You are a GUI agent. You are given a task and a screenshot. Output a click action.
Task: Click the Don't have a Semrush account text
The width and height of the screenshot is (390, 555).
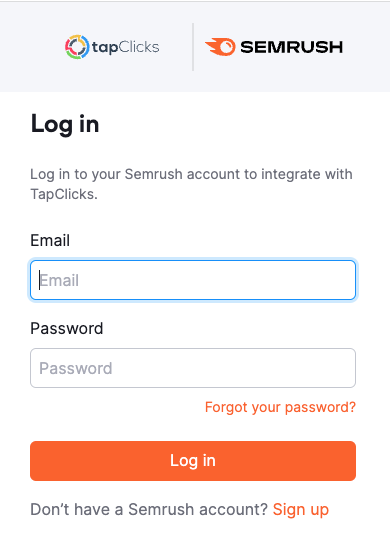[149, 510]
